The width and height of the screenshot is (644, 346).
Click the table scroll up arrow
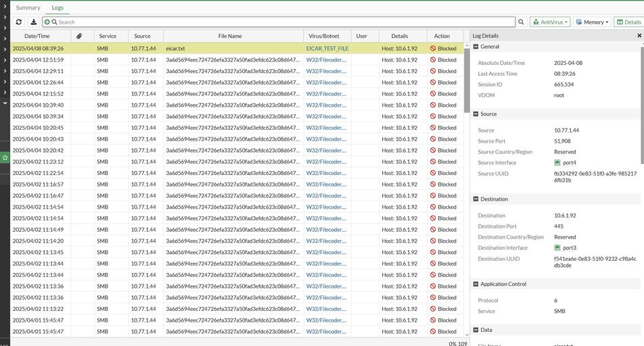coord(467,45)
